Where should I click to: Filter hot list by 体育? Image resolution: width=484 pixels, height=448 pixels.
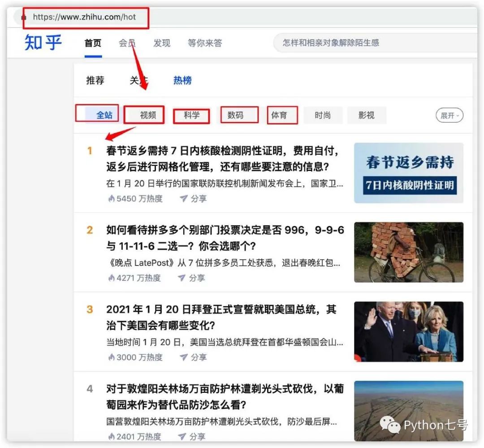coord(279,115)
